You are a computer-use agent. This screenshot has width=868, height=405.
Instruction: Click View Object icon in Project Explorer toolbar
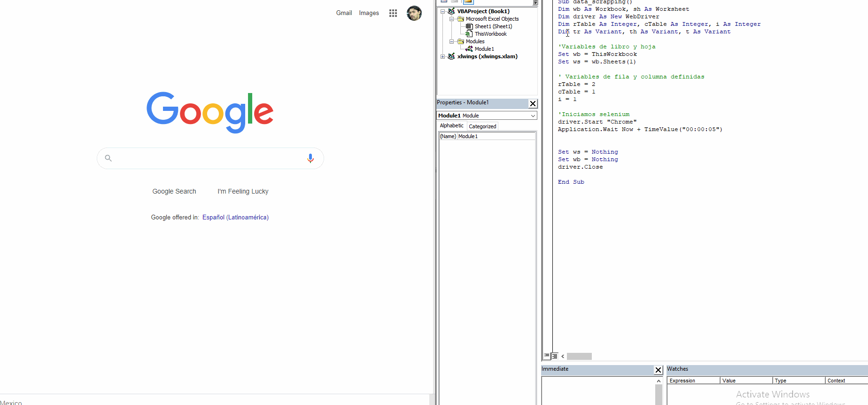[455, 1]
